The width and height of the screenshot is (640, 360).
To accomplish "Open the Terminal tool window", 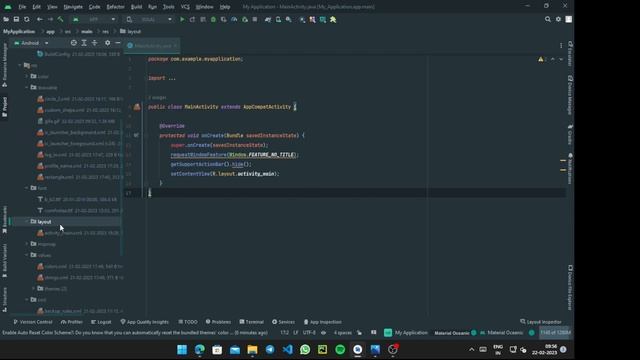I will [251, 322].
